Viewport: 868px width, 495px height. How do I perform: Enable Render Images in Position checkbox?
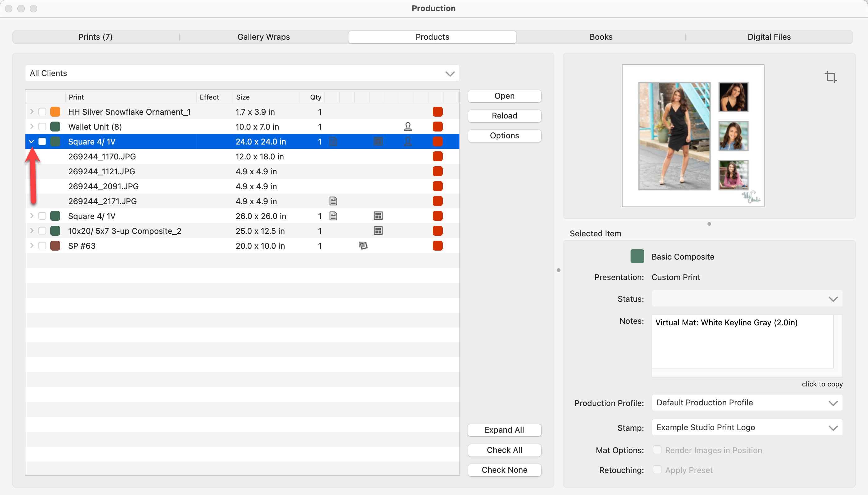(x=657, y=450)
